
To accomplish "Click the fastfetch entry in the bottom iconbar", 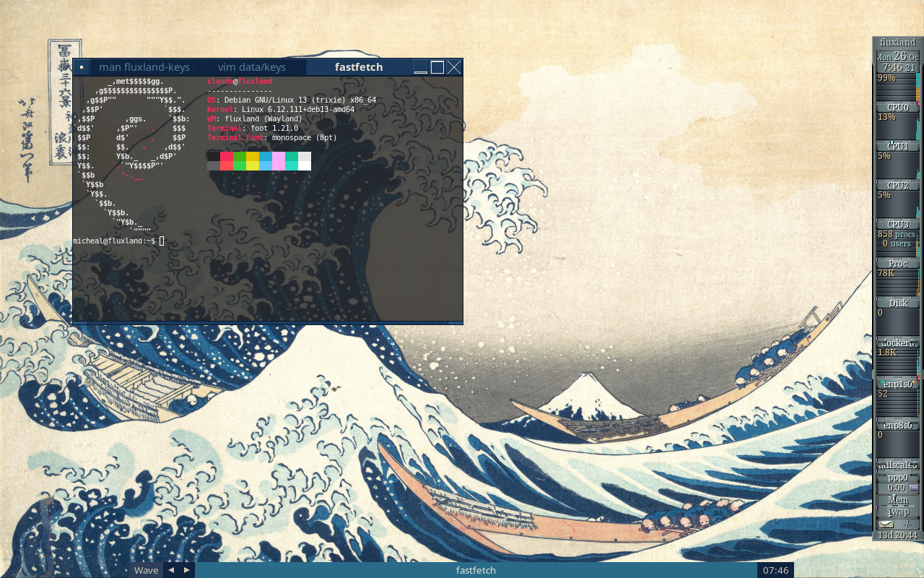I will [x=476, y=570].
